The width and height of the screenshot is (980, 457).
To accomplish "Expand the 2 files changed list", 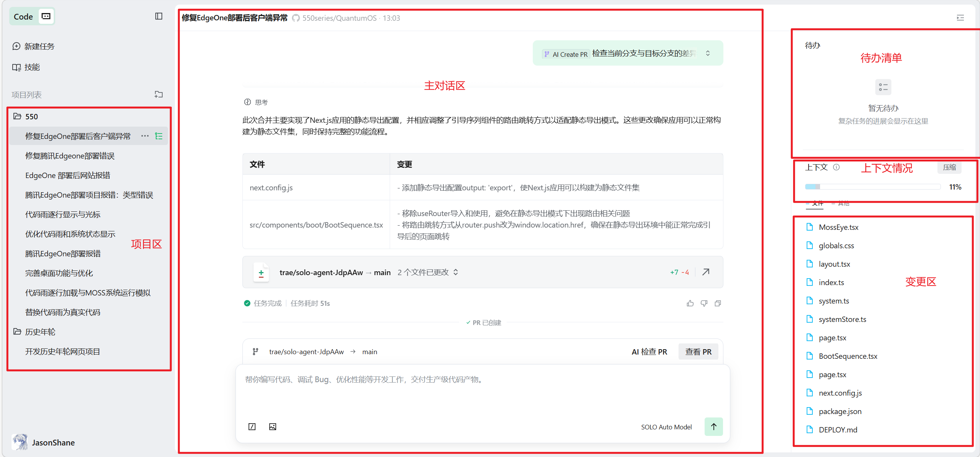I will click(456, 272).
